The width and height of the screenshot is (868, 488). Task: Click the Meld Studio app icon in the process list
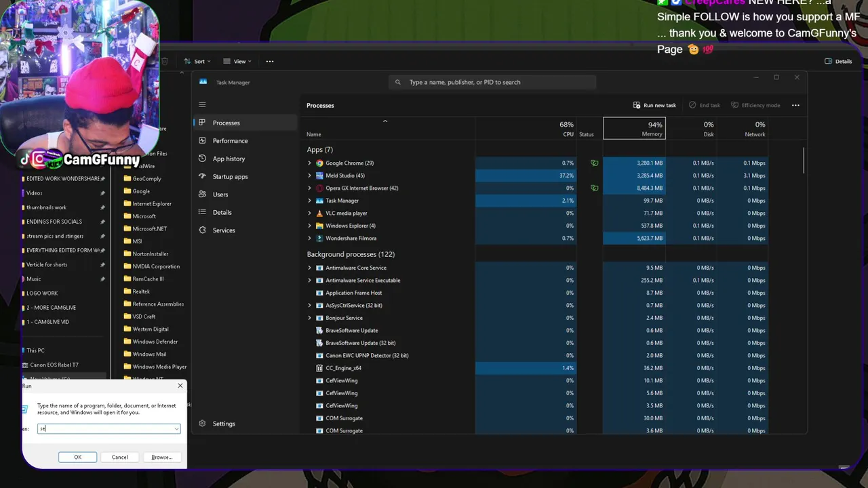tap(319, 176)
